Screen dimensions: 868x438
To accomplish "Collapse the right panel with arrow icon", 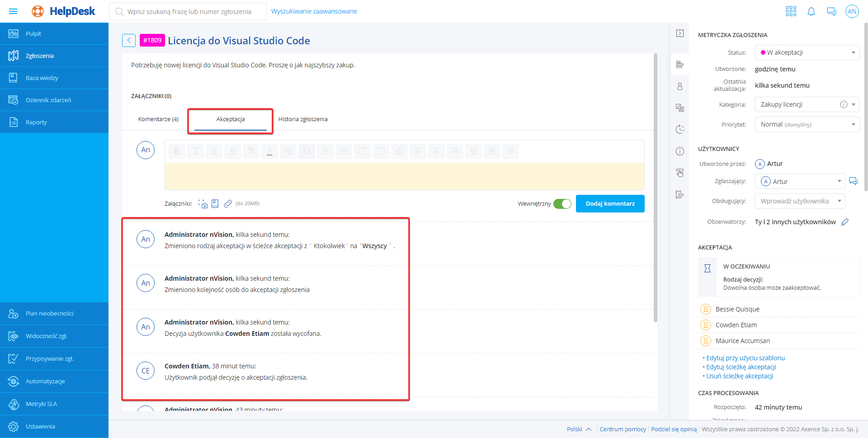I will pyautogui.click(x=679, y=33).
